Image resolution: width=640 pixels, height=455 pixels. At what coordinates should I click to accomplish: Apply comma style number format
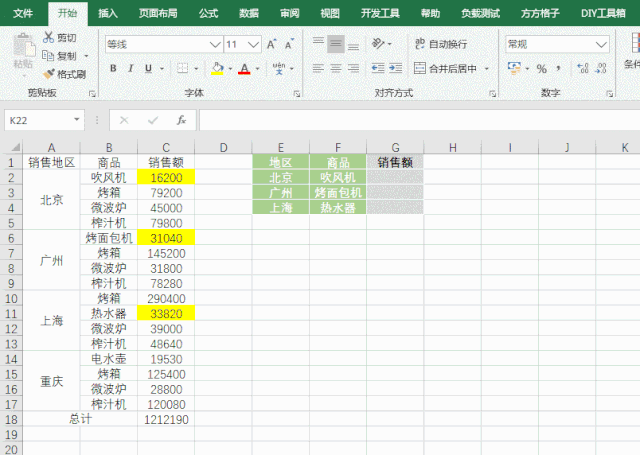point(558,69)
